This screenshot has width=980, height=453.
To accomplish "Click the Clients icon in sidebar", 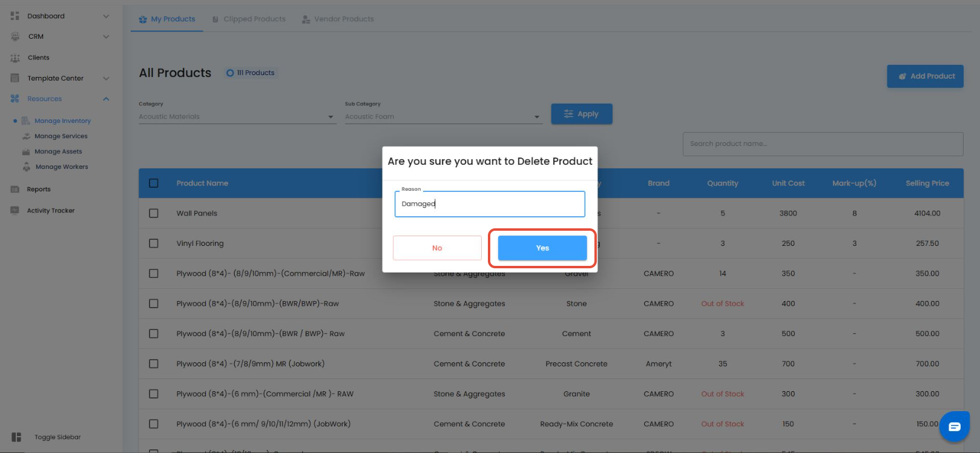I will click(15, 58).
